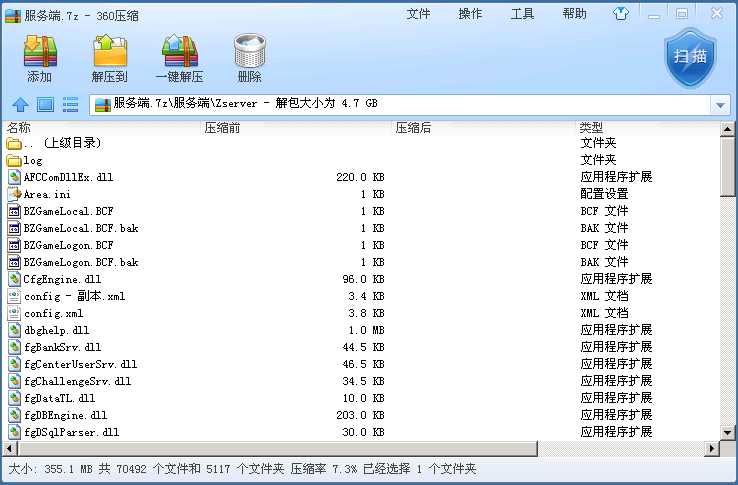Image resolution: width=738 pixels, height=485 pixels.
Task: Switch to list detail view
Action: click(71, 104)
